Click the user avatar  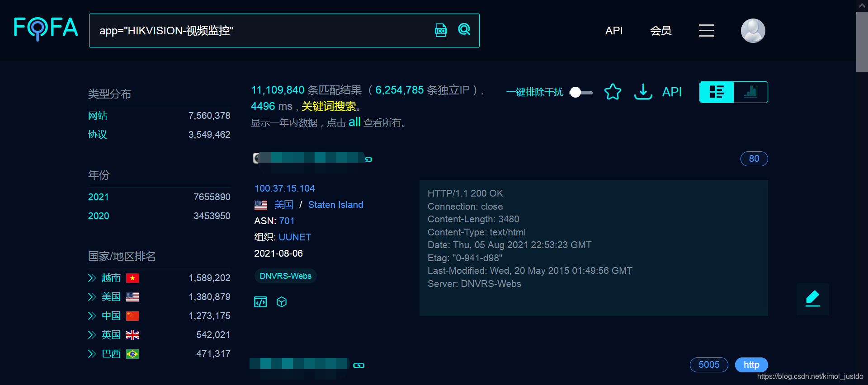[x=753, y=31]
